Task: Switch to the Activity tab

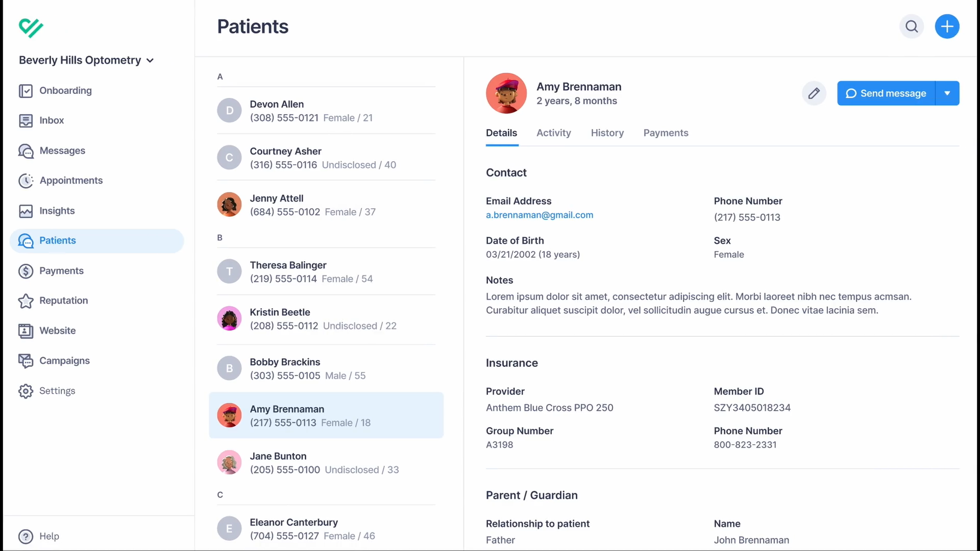Action: [553, 133]
